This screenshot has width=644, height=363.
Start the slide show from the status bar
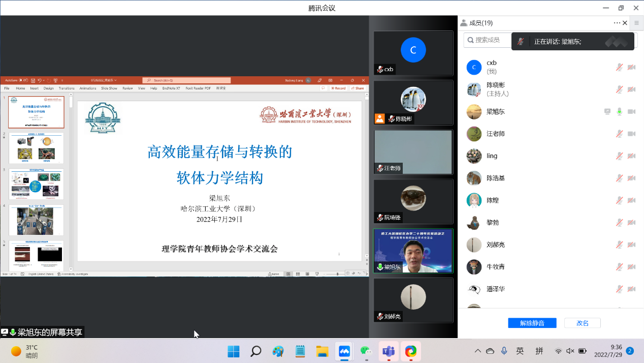point(317,273)
